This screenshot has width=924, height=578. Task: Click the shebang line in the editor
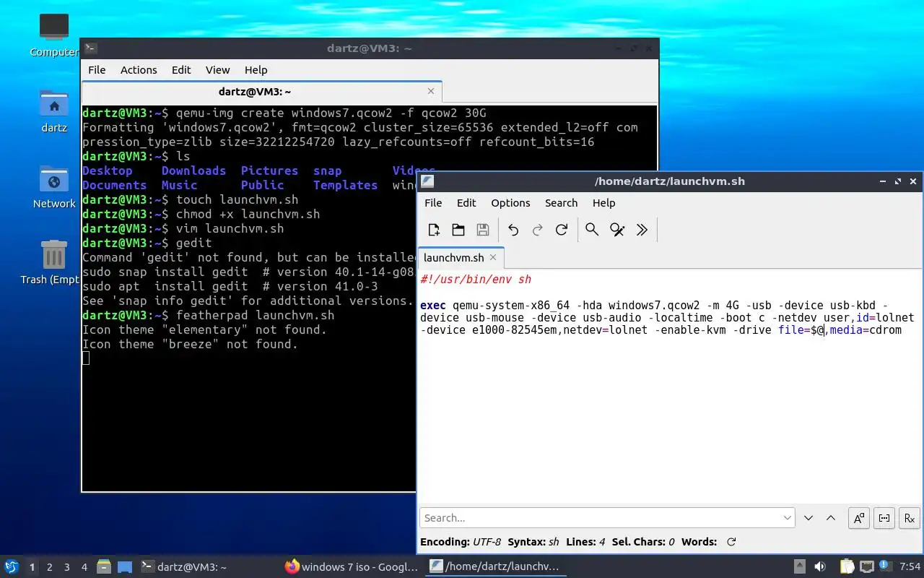(476, 280)
